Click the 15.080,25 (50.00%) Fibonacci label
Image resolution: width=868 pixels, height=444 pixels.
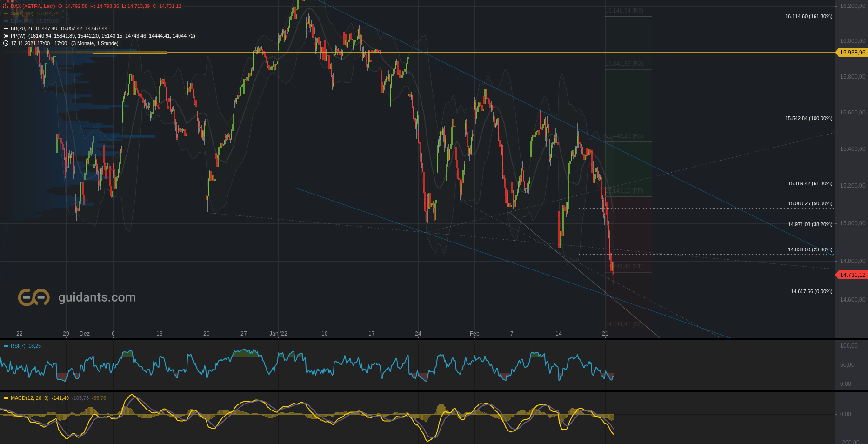pyautogui.click(x=810, y=203)
